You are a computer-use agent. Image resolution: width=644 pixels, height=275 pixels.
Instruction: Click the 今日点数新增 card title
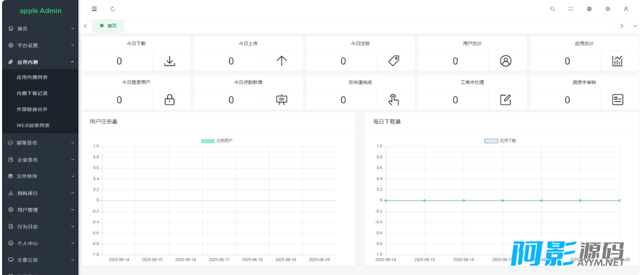(x=248, y=82)
